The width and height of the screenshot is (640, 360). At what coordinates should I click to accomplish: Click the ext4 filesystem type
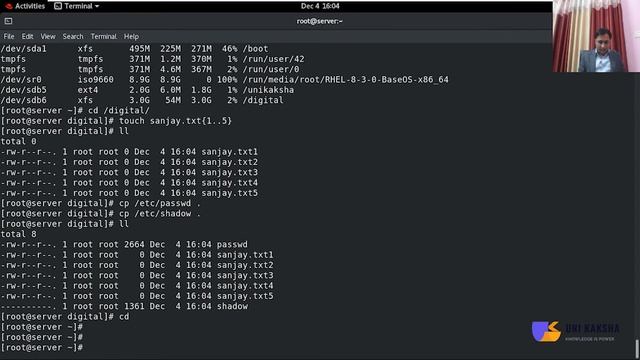point(88,90)
